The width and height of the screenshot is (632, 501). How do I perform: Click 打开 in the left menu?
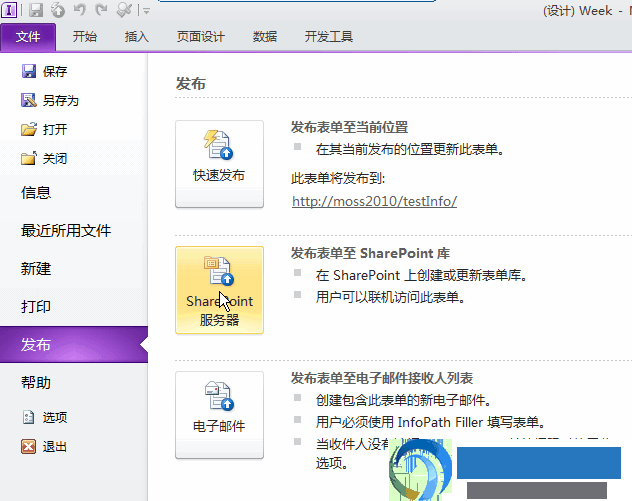pos(44,129)
